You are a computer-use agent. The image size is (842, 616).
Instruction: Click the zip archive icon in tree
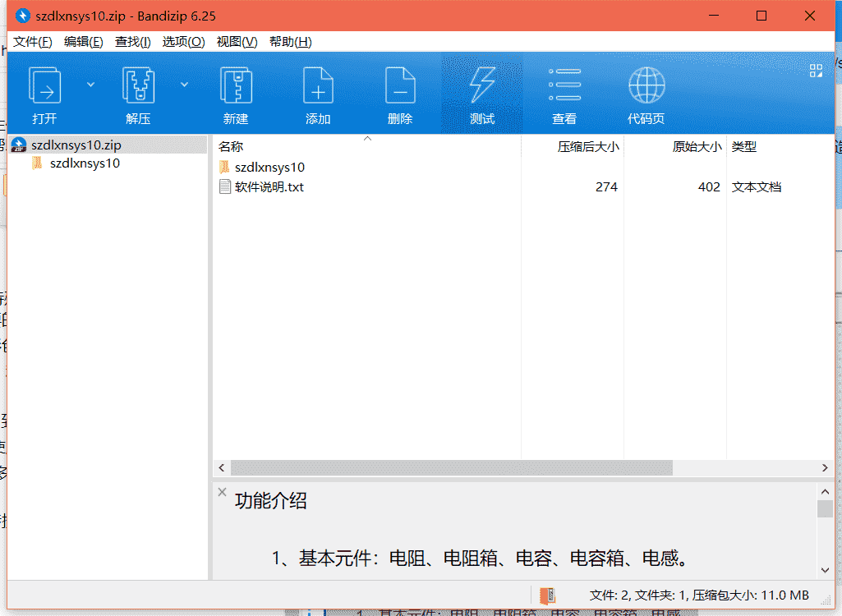[x=19, y=145]
